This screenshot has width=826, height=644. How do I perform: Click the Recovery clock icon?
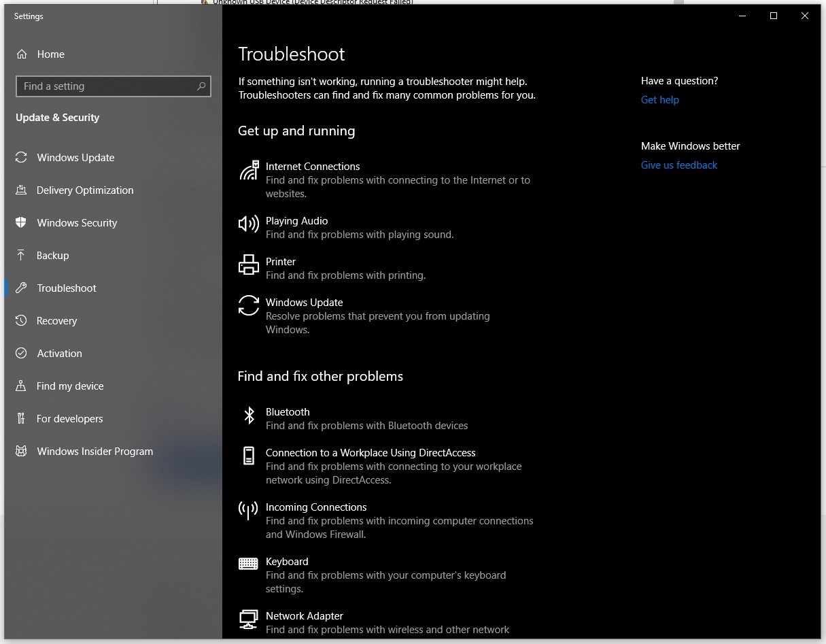click(x=21, y=321)
